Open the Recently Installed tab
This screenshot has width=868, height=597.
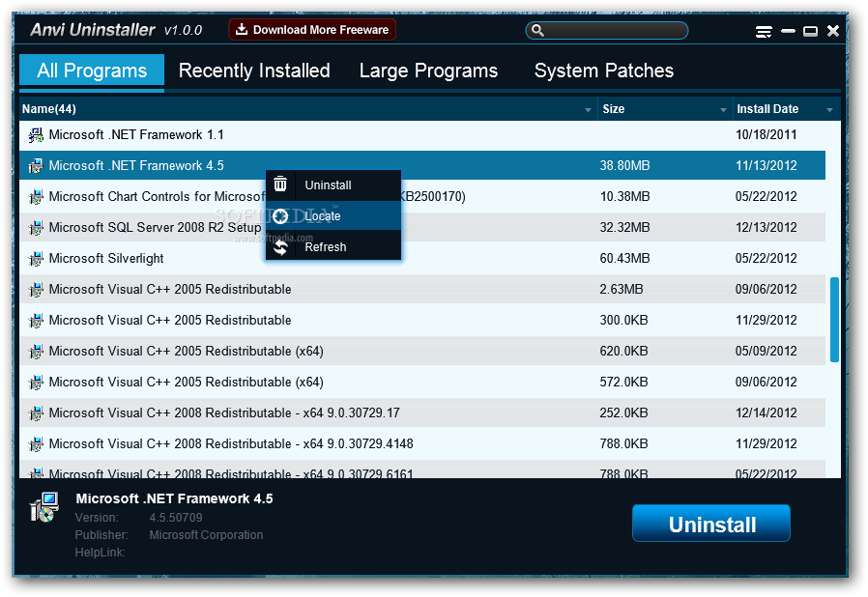pos(254,71)
